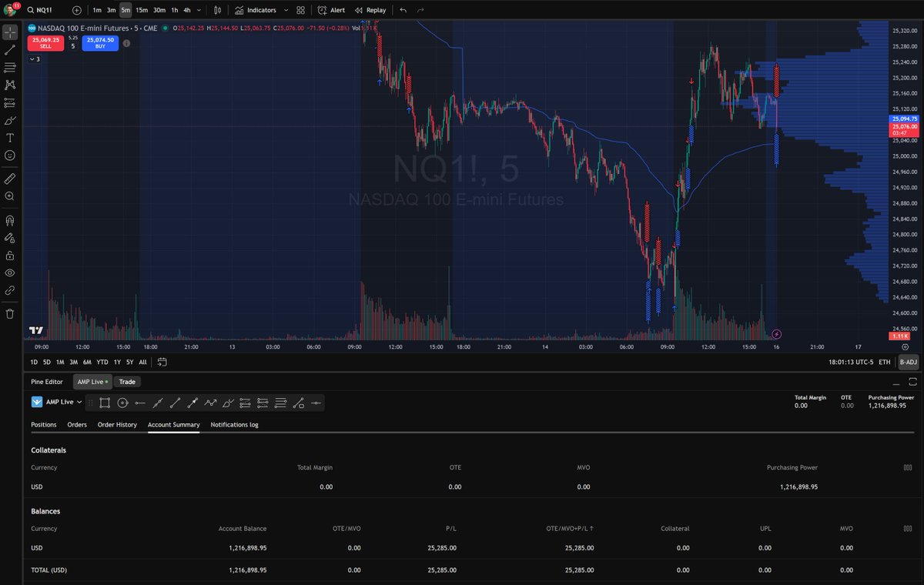
Task: Toggle magnet mode in left toolbar
Action: (x=10, y=220)
